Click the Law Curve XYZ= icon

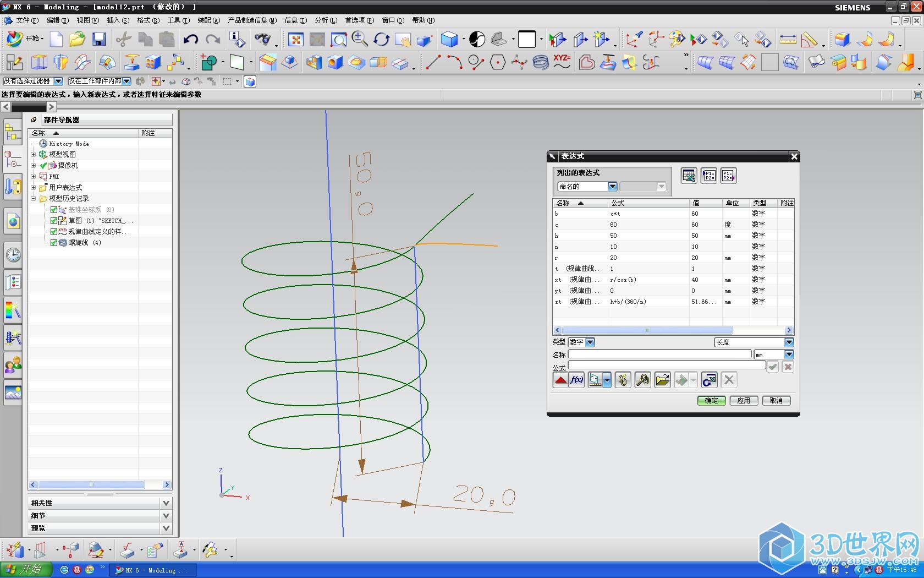562,62
